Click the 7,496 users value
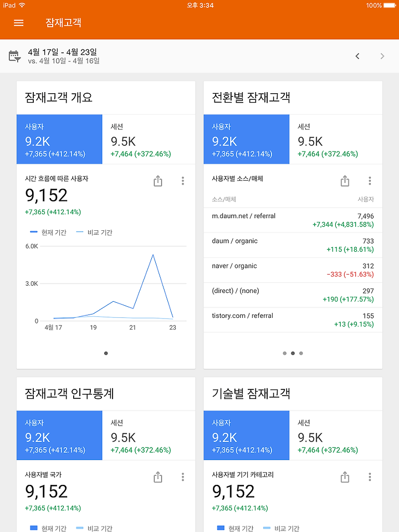This screenshot has height=532, width=399. point(366,216)
